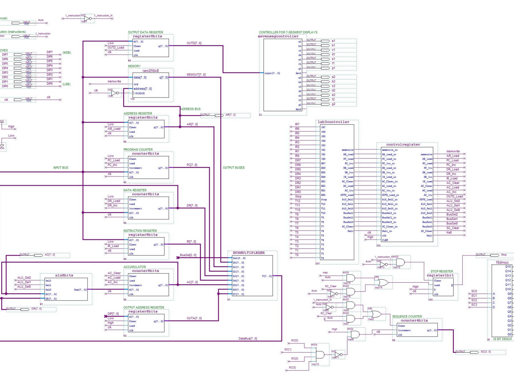This screenshot has width=514, height=376.
Task: Click the DR[7..0] output pin
Action: point(24,310)
